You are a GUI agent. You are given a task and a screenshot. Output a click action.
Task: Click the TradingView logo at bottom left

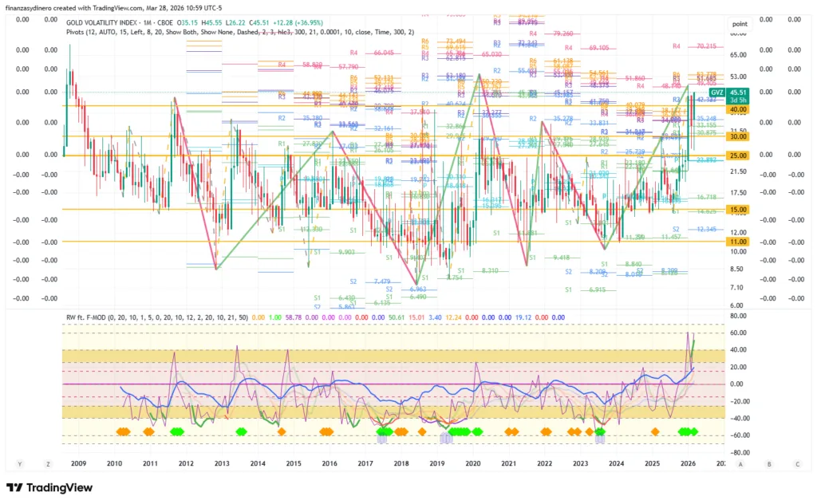[x=49, y=487]
